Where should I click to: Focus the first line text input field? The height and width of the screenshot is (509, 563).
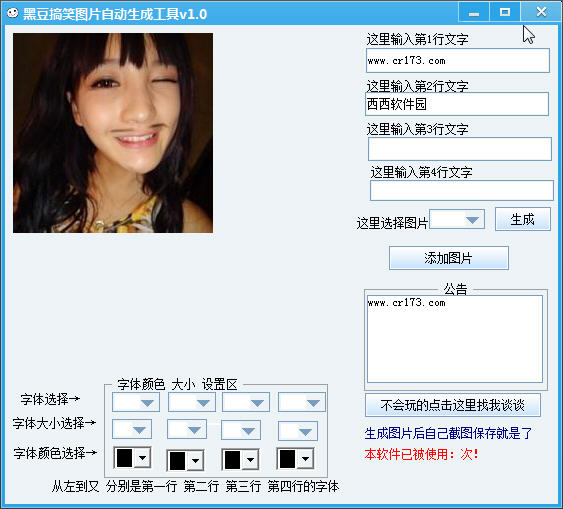pyautogui.click(x=458, y=61)
